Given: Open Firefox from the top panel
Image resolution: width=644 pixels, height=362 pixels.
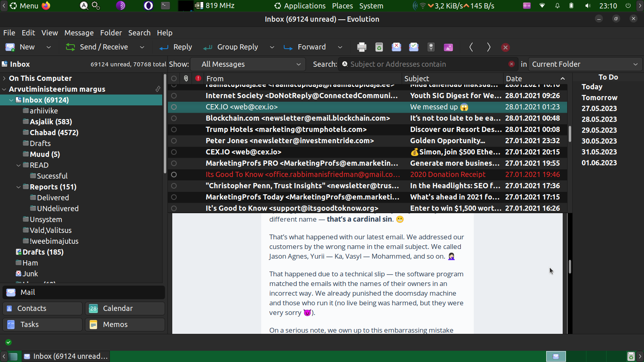Looking at the screenshot, I should point(46,6).
